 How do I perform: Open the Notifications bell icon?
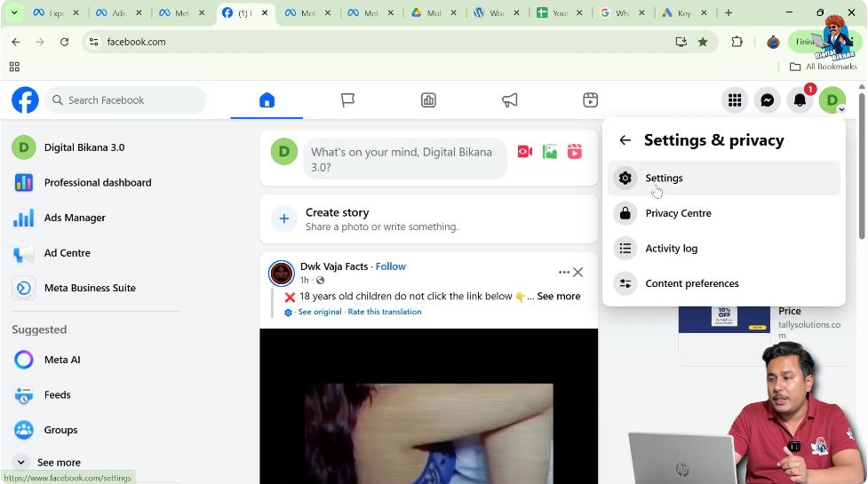[800, 100]
